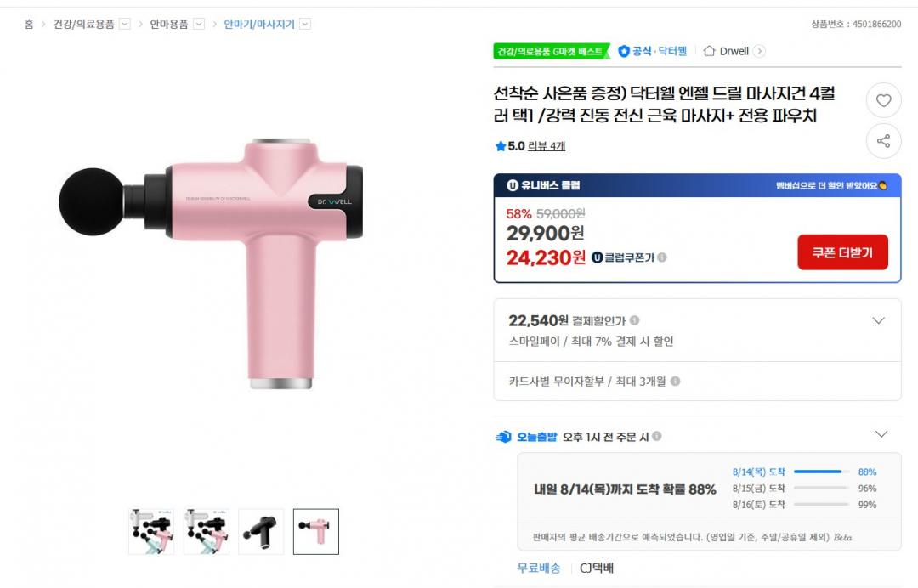This screenshot has height=588, width=918.
Task: Open the 건강/의료용품 breadcrumb dropdown
Action: click(125, 24)
